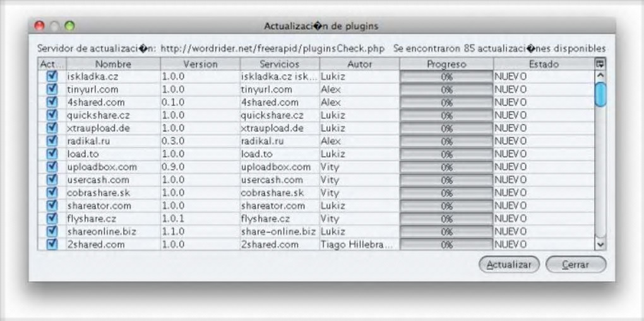Sort by the Version column header

200,64
